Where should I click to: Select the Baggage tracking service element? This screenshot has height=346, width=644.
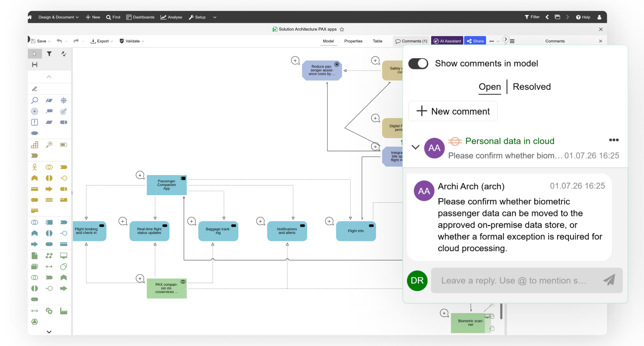point(218,231)
